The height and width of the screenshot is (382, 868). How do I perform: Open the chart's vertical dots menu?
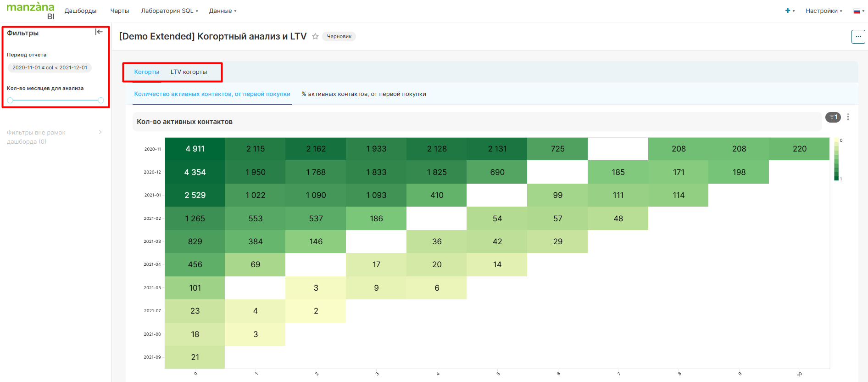coord(848,117)
